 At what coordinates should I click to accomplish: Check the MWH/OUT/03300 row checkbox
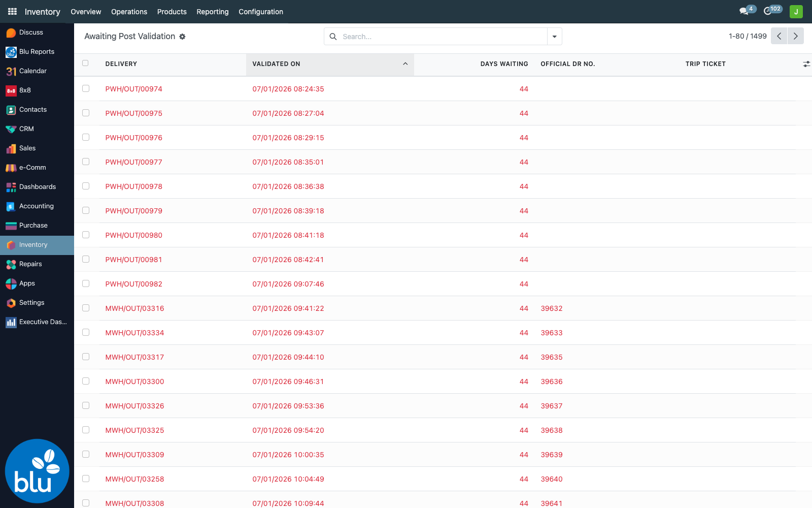(x=86, y=381)
